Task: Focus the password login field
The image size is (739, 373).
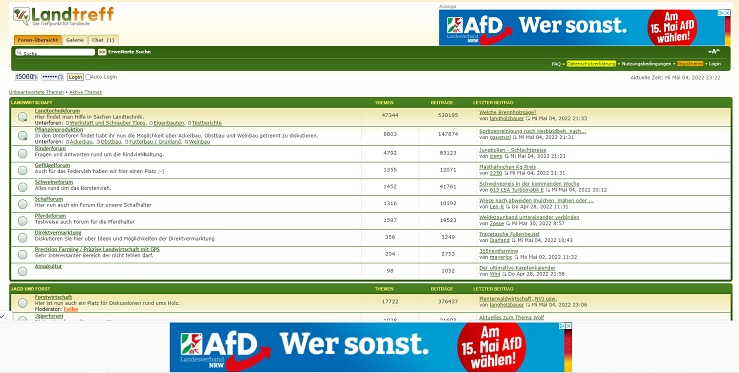Action: 52,77
